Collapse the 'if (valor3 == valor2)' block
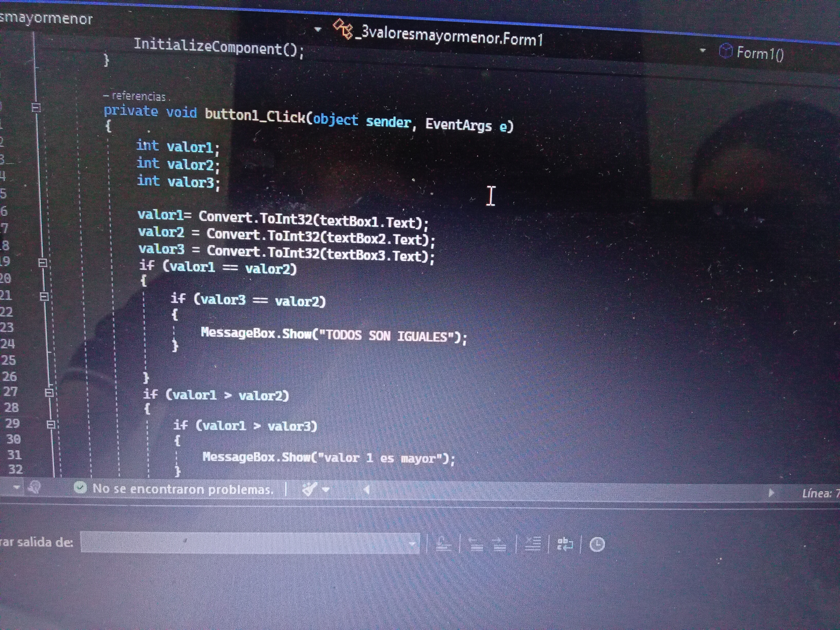The height and width of the screenshot is (630, 840). click(44, 296)
